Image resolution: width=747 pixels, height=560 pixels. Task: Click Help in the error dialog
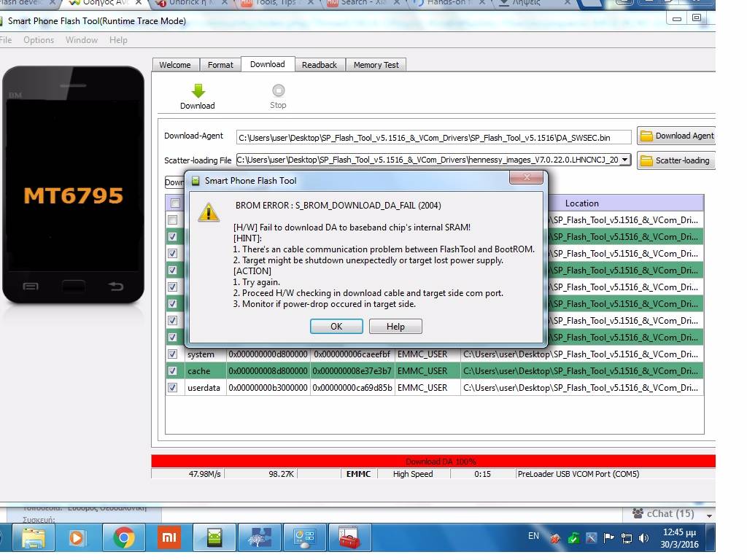click(x=395, y=326)
